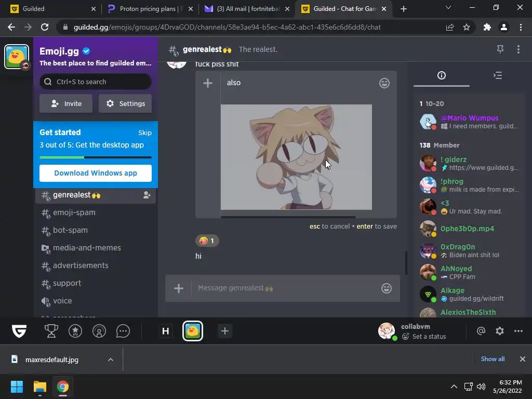Screen dimensions: 532x399
Task: Switch to the Proton pricing plans tab
Action: tap(150, 9)
